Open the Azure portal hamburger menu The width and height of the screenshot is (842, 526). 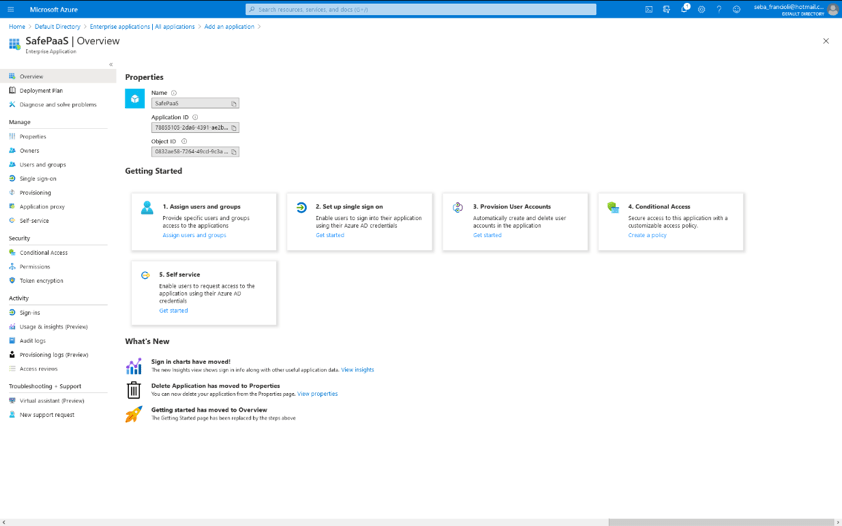tap(11, 9)
